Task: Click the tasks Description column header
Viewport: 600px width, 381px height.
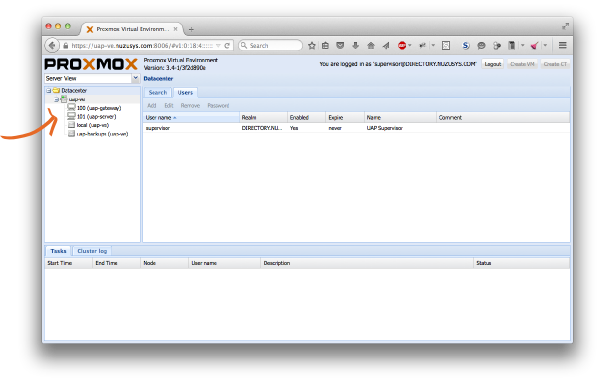Action: [367, 263]
